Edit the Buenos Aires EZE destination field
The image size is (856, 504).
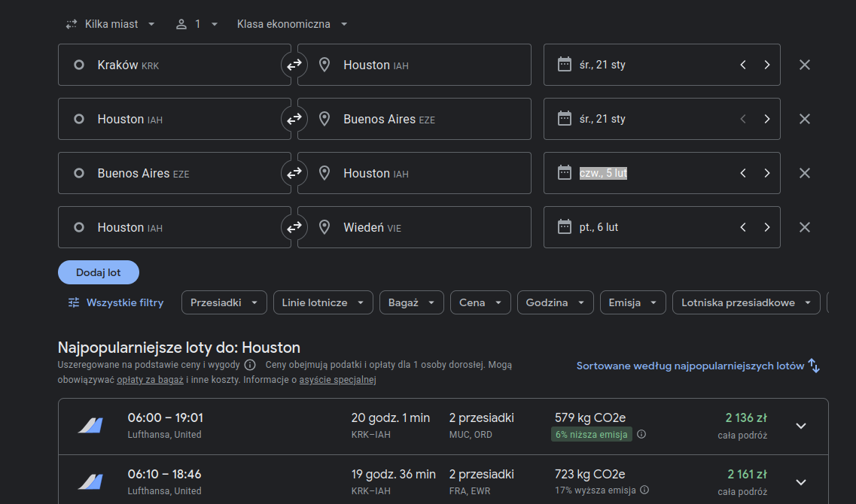[x=414, y=119]
